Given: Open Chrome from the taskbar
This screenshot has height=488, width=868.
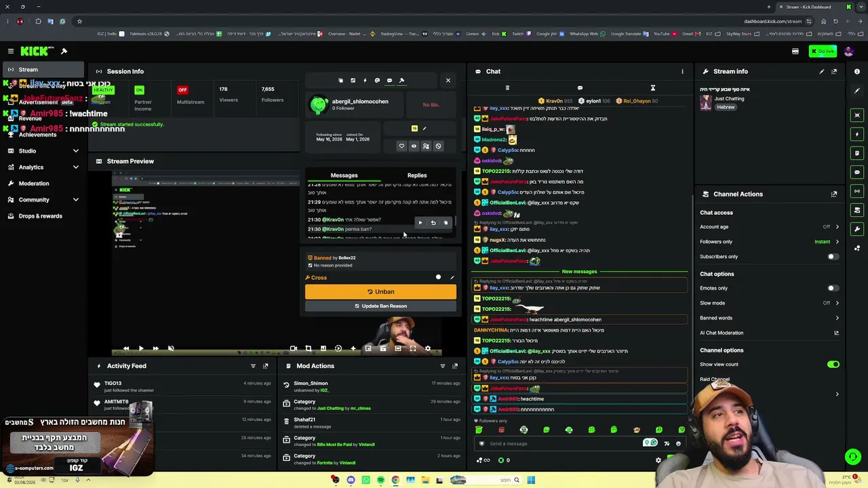Looking at the screenshot, I should [x=395, y=480].
